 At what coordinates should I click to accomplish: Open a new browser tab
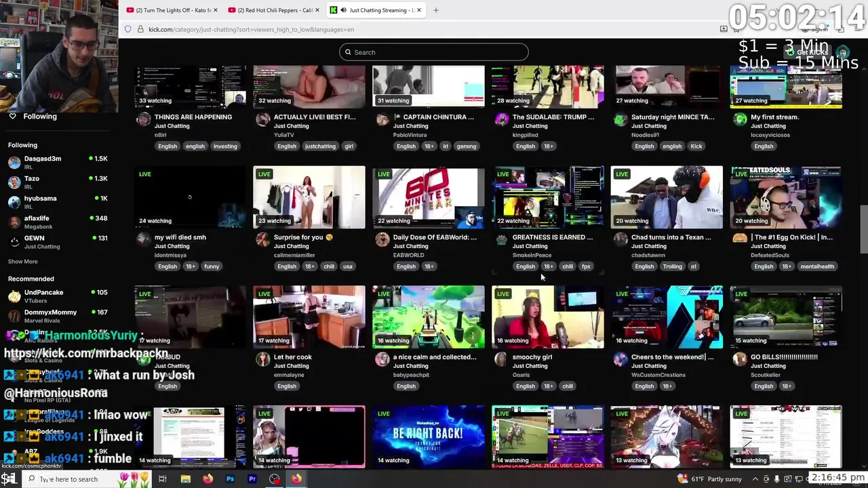(x=436, y=10)
